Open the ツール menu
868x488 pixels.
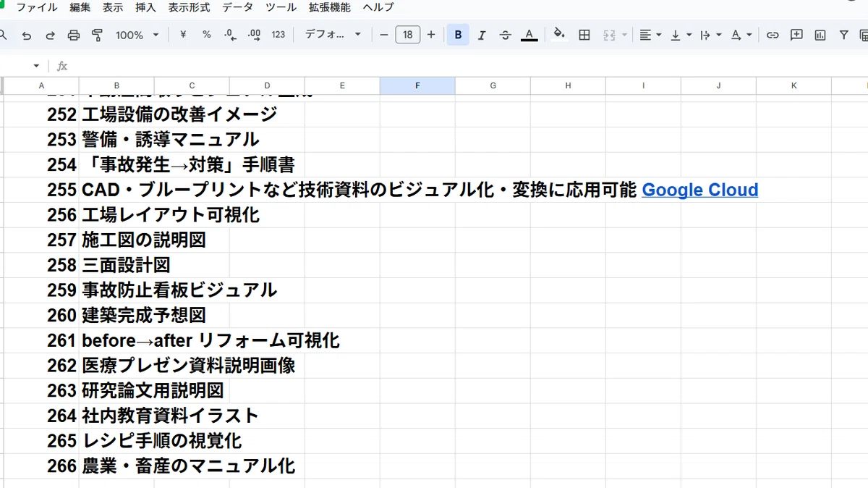(281, 7)
